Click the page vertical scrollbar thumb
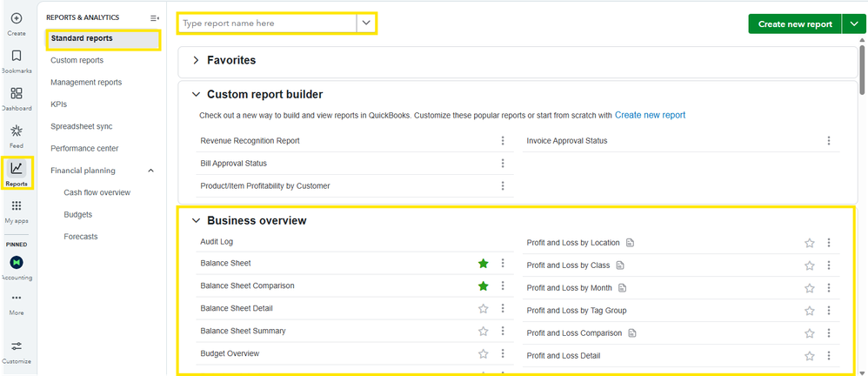 pyautogui.click(x=863, y=70)
